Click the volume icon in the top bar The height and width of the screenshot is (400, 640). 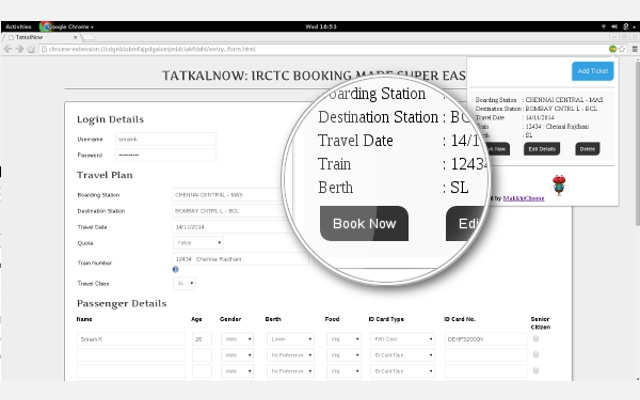[614, 27]
